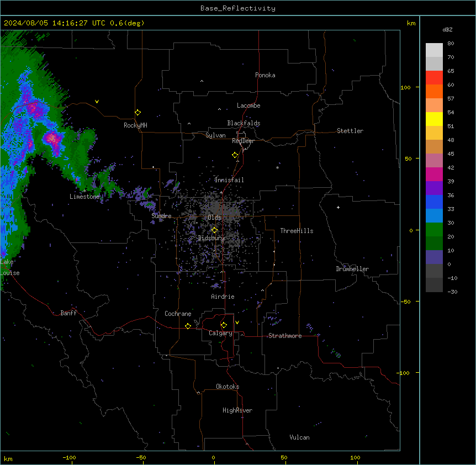This screenshot has height=465, width=476.
Task: Click the HighRiver label
Action: click(x=237, y=410)
